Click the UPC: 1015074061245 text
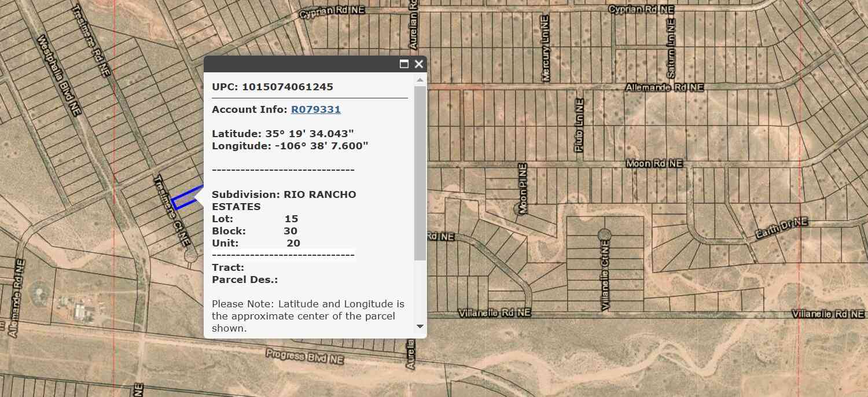The image size is (868, 397). [273, 87]
